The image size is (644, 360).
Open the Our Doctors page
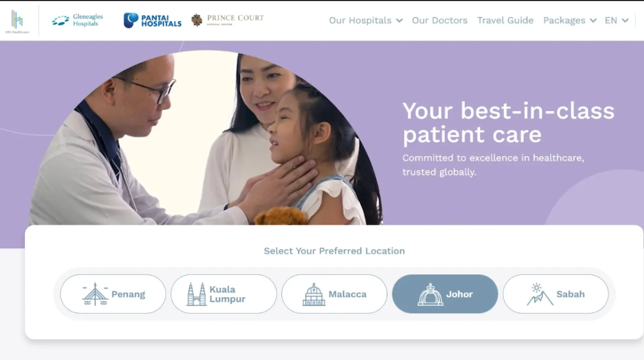[x=440, y=20]
